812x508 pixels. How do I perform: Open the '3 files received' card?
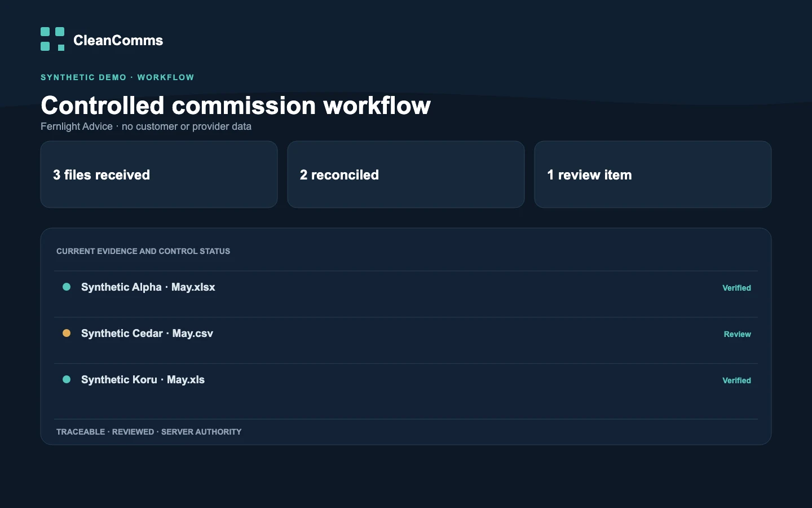pos(159,174)
